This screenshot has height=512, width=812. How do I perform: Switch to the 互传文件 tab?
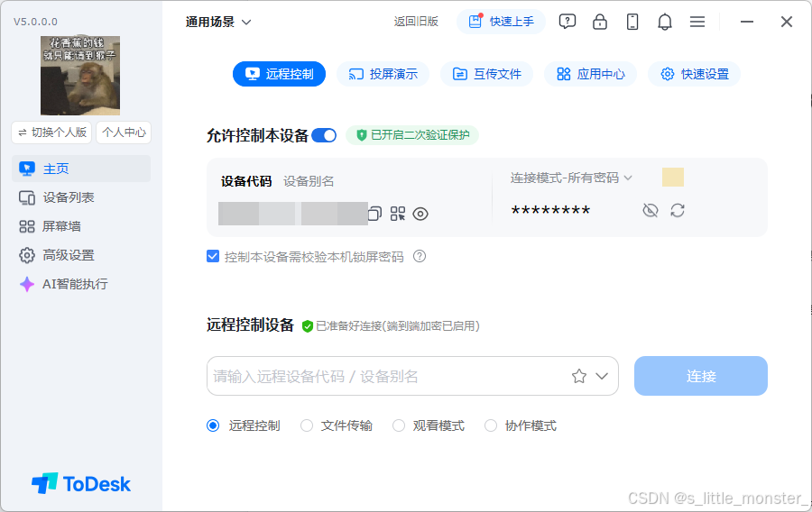[x=487, y=74]
